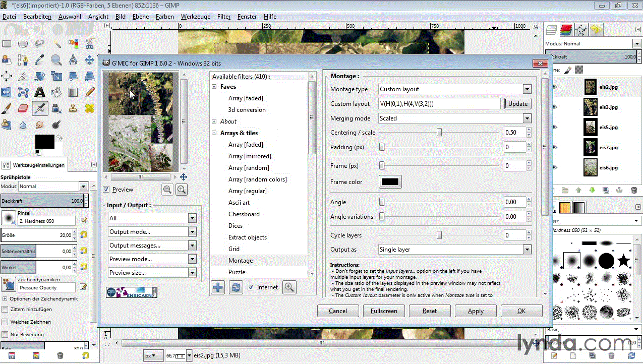Open the Merging mode dropdown

(455, 118)
